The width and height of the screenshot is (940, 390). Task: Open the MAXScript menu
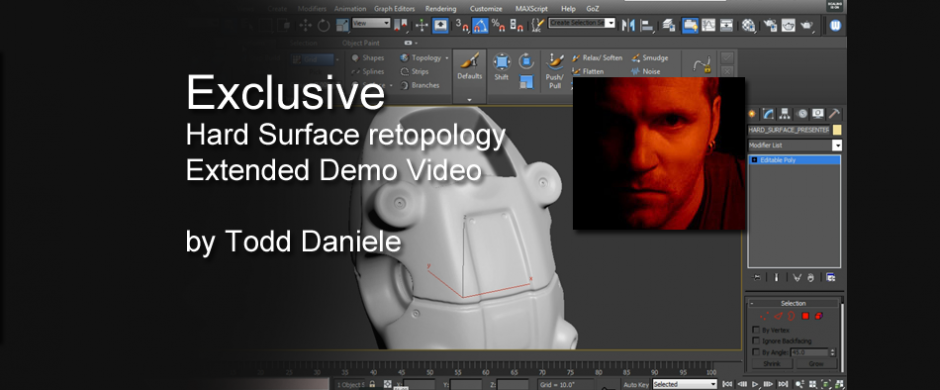coord(531,9)
